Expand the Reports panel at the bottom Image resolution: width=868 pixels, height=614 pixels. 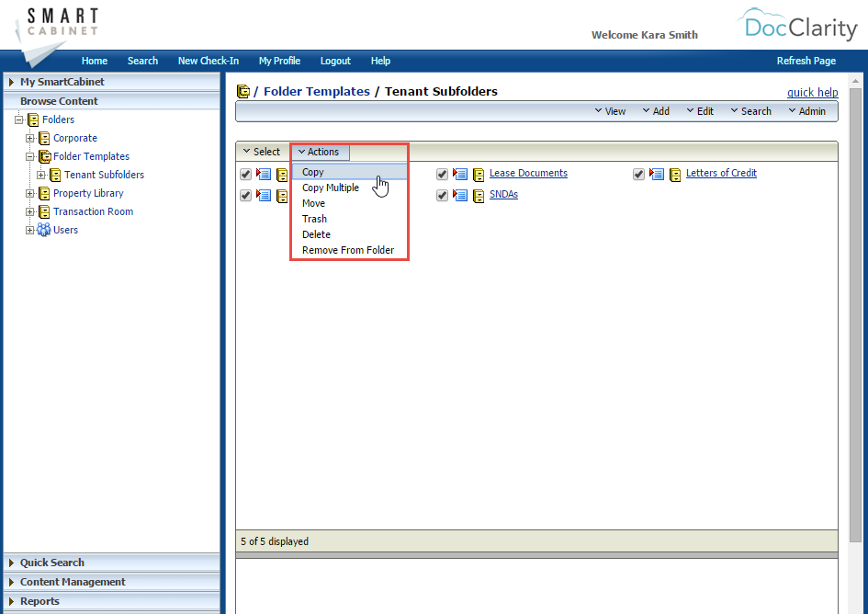click(39, 601)
